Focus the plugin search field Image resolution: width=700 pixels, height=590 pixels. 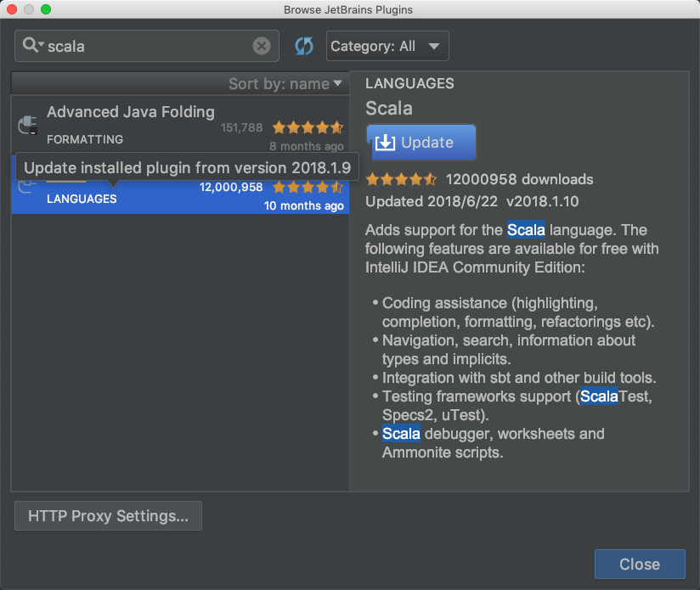[147, 46]
